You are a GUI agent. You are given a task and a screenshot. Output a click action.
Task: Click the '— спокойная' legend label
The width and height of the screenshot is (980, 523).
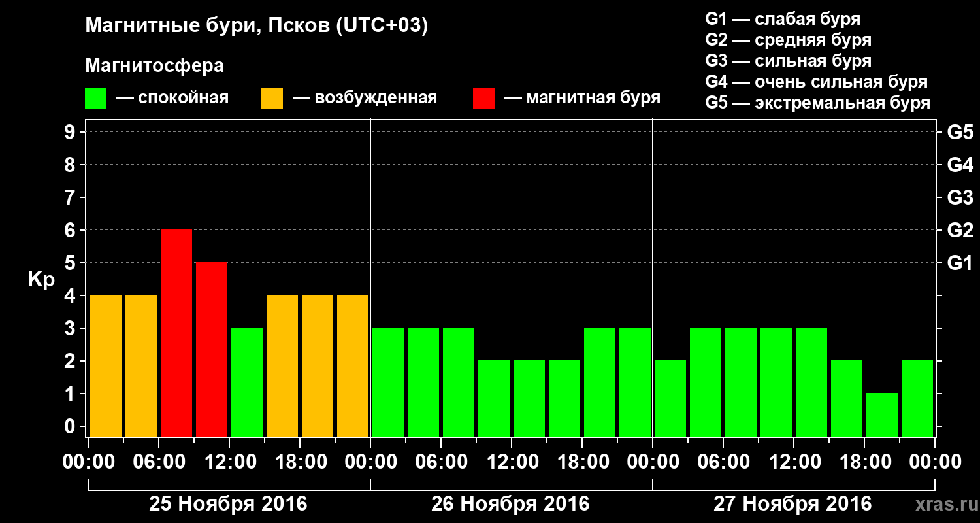[x=172, y=99]
